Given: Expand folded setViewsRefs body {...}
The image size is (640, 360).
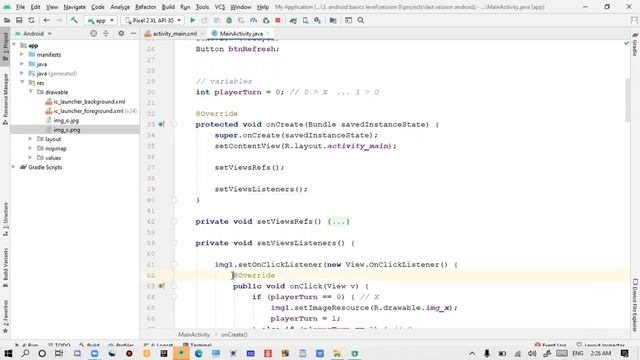Looking at the screenshot, I should coord(339,222).
